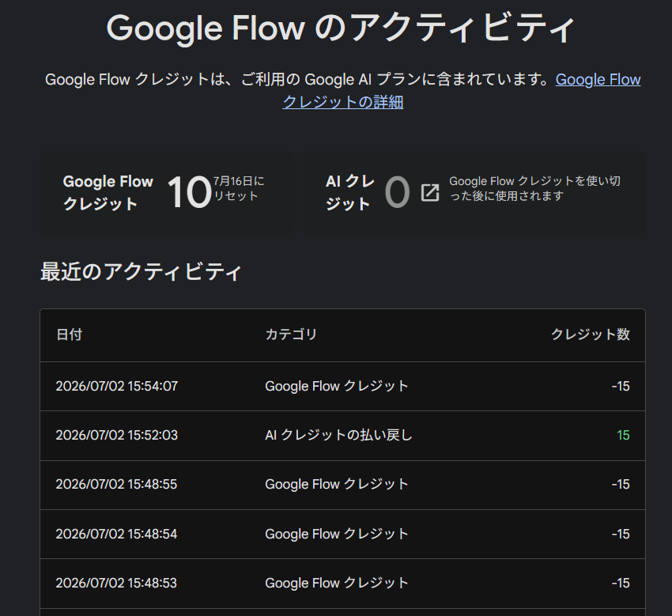Screen dimensions: 672x616
Task: Click the カテゴリ column header
Action: tap(291, 334)
